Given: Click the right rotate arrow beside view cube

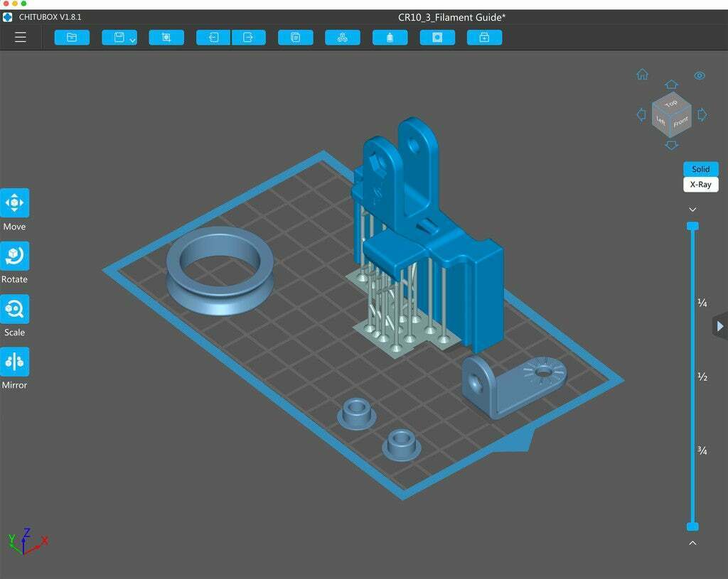Looking at the screenshot, I should [702, 114].
